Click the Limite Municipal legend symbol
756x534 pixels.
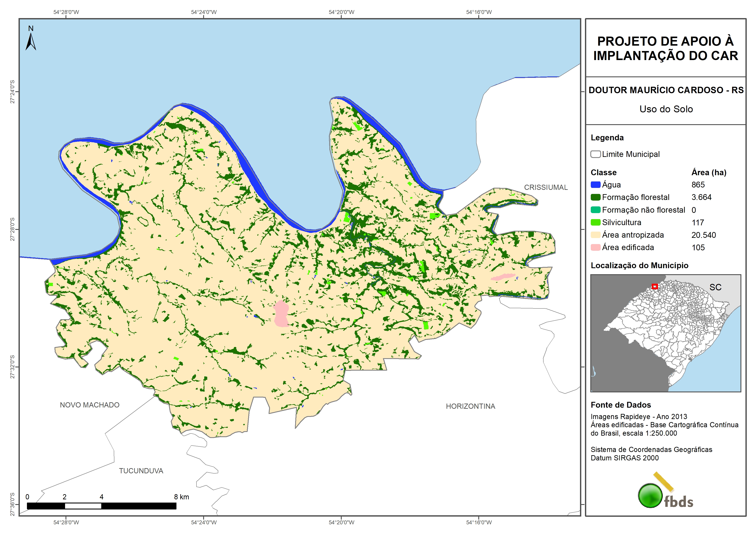coord(595,154)
